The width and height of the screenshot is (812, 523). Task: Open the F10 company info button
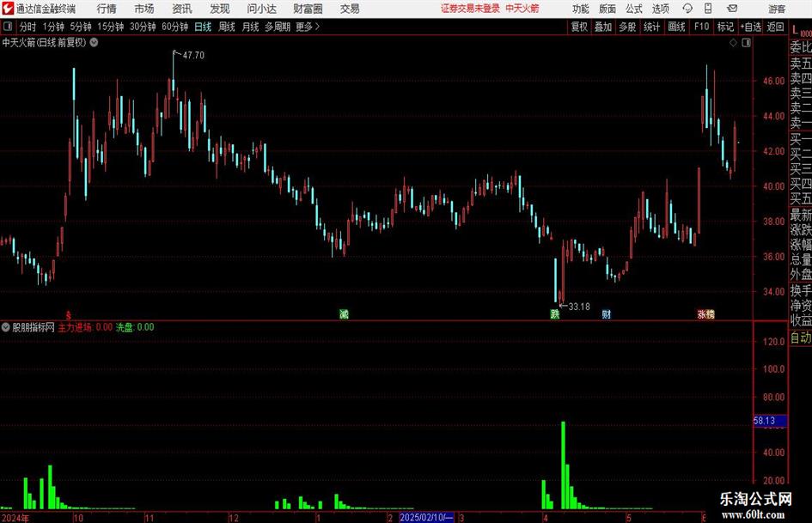[702, 27]
